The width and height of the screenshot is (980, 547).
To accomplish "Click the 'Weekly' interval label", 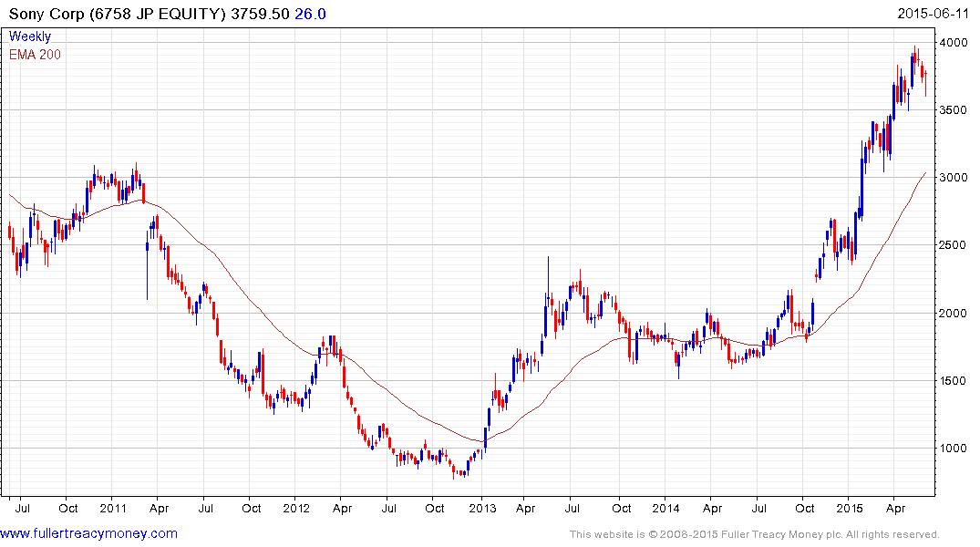I will tap(30, 36).
